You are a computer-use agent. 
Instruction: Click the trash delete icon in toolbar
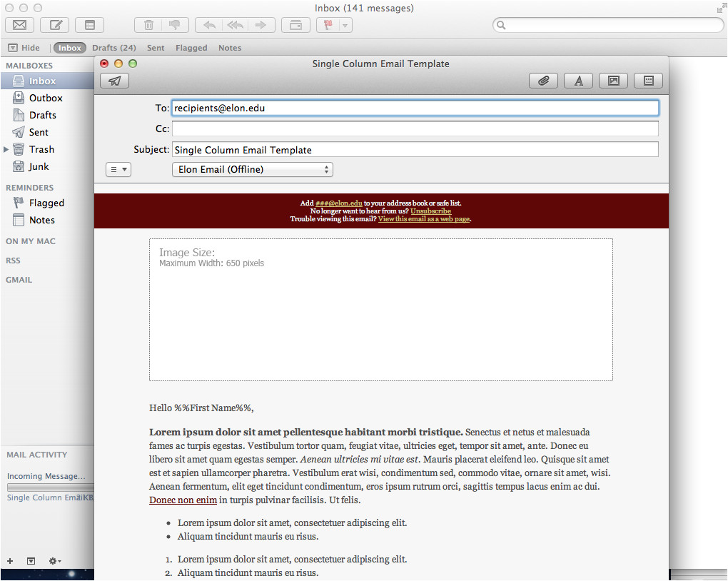(x=148, y=25)
